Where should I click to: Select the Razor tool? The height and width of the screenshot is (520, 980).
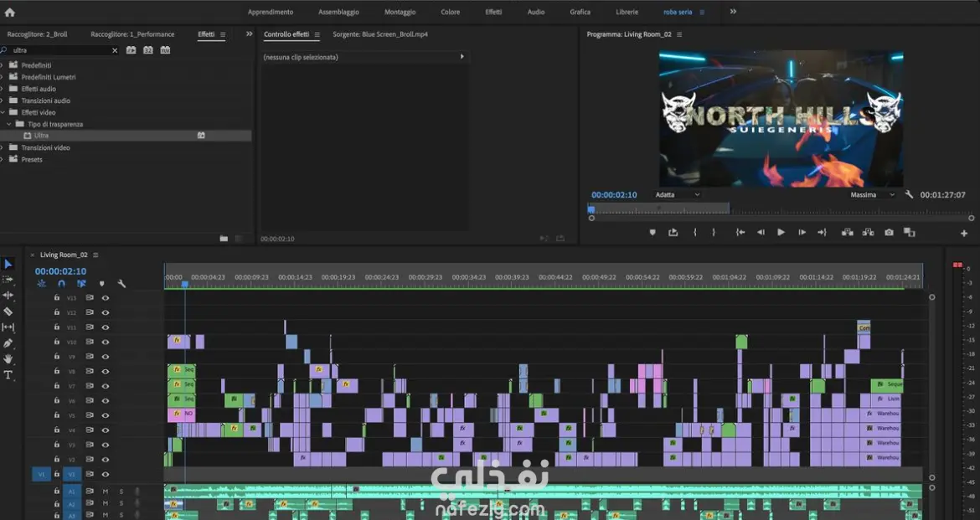pyautogui.click(x=8, y=311)
